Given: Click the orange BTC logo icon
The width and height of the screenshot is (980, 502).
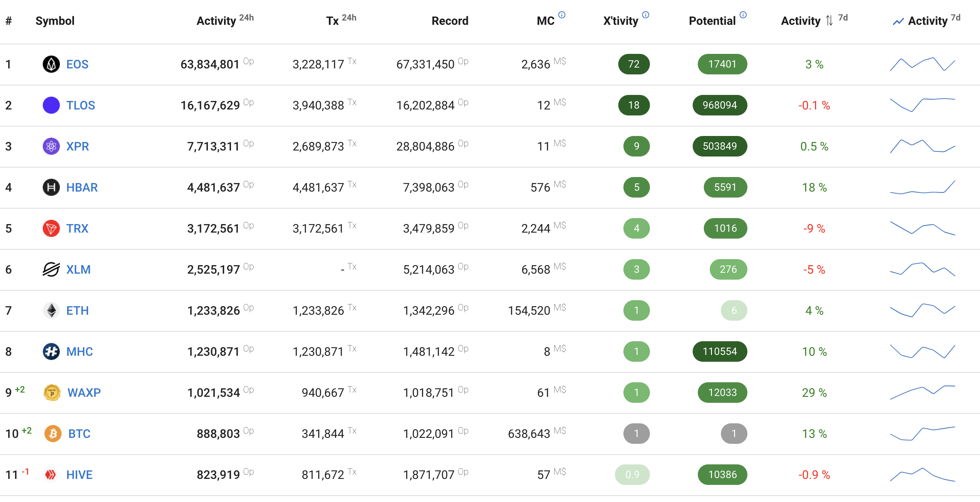Looking at the screenshot, I should tap(53, 434).
